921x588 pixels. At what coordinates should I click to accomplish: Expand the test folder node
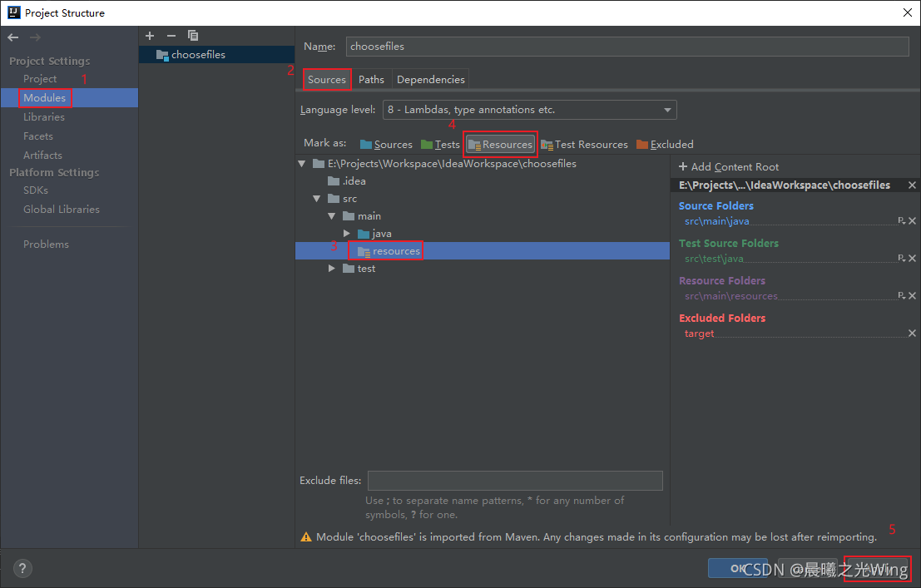click(x=332, y=269)
